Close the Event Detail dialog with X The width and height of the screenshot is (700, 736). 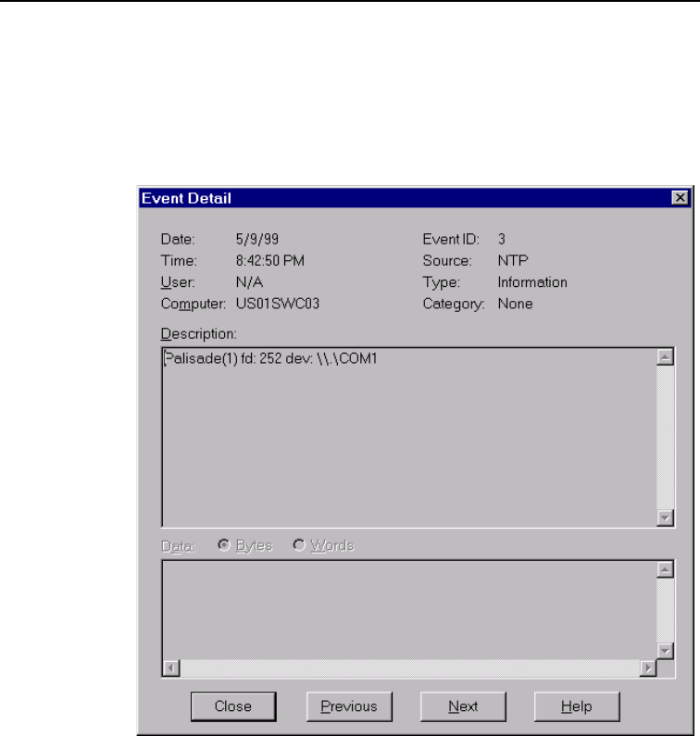(x=680, y=197)
